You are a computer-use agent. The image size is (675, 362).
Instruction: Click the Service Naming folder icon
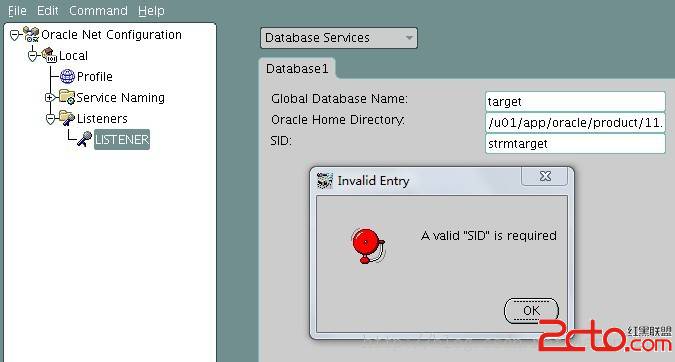[67, 97]
